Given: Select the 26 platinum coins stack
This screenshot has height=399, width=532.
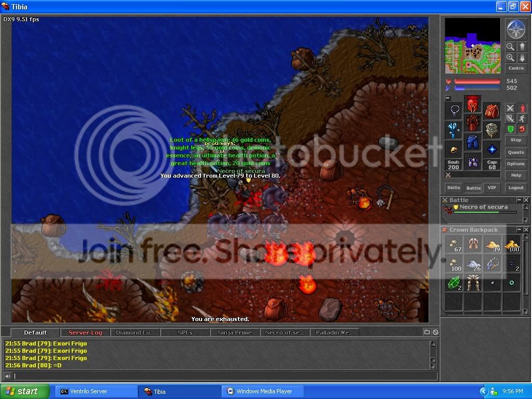Looking at the screenshot, I should pos(473,263).
